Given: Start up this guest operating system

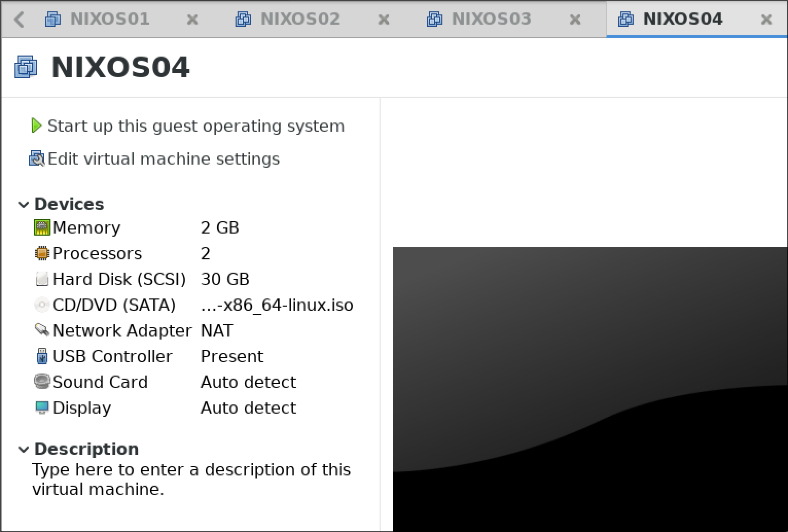Looking at the screenshot, I should pos(196,126).
